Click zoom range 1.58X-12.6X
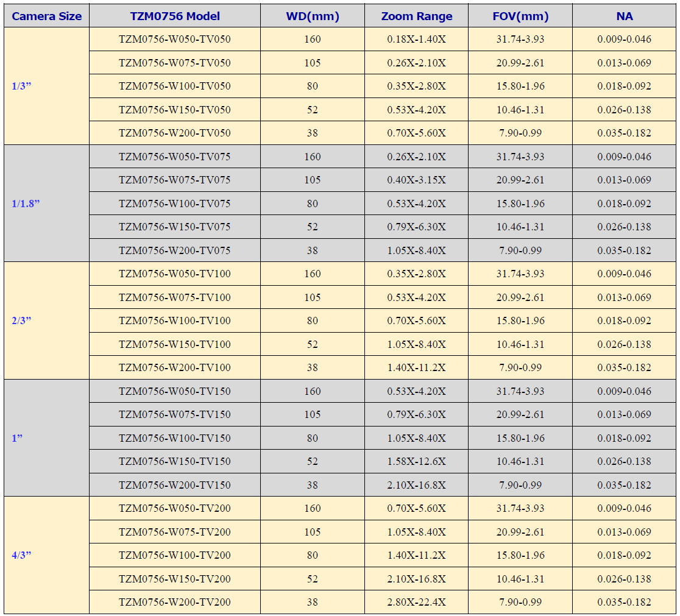680x616 pixels. tap(416, 462)
